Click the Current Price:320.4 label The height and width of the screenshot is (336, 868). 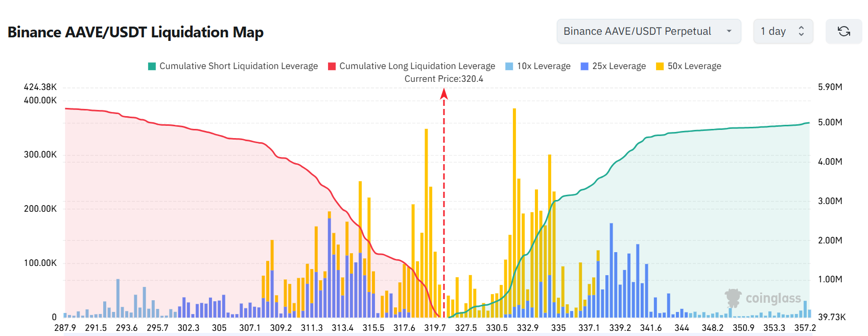(x=443, y=79)
